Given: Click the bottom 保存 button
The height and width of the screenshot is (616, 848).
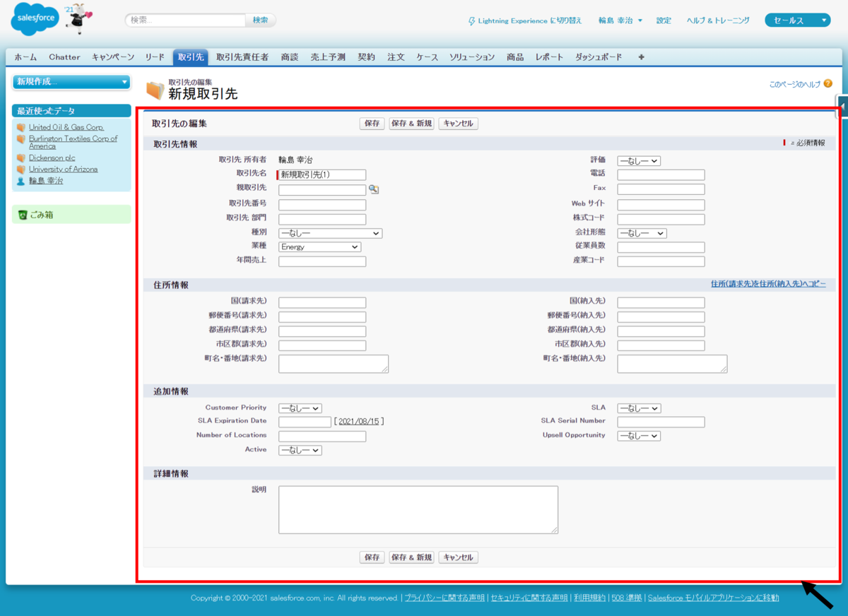Looking at the screenshot, I should pyautogui.click(x=372, y=557).
